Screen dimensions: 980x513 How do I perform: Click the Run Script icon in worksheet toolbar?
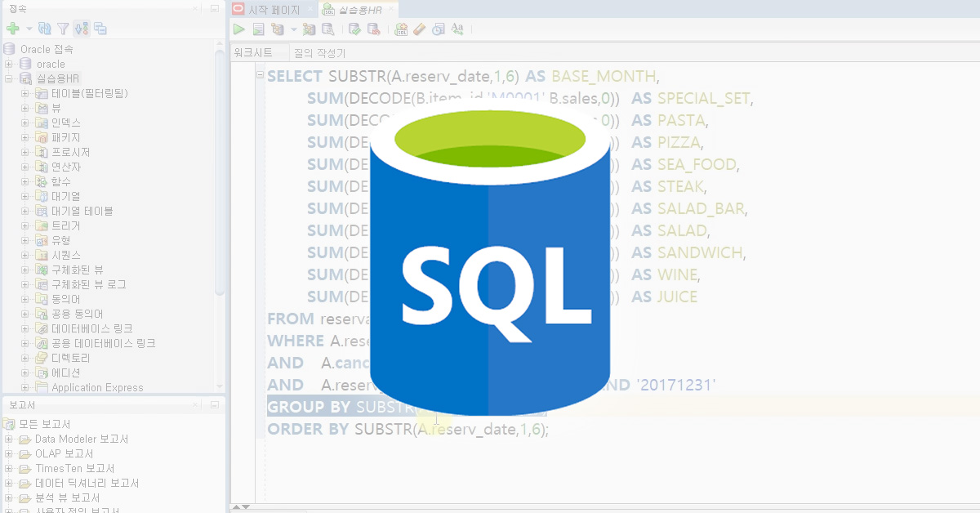(x=258, y=29)
